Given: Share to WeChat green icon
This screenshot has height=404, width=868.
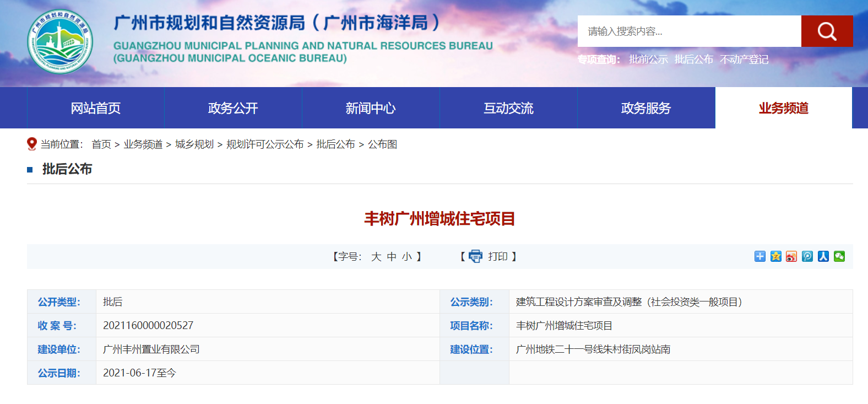Looking at the screenshot, I should pyautogui.click(x=839, y=256).
